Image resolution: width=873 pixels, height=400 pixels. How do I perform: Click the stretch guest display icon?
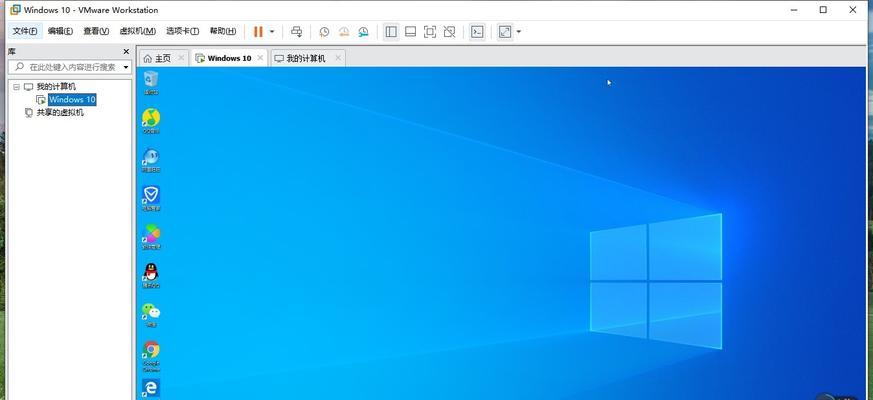pos(505,32)
